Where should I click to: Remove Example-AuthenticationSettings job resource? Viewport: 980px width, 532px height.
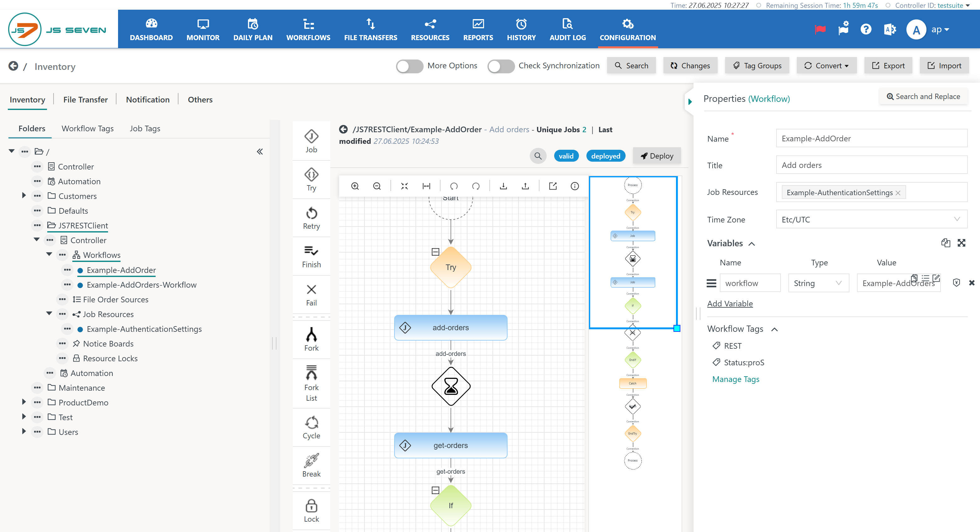[898, 193]
